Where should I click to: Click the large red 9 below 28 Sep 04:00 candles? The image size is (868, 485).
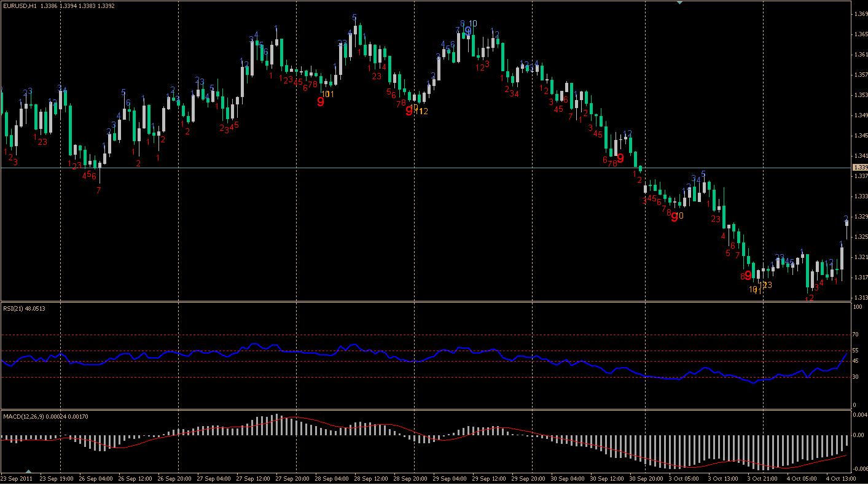click(321, 102)
